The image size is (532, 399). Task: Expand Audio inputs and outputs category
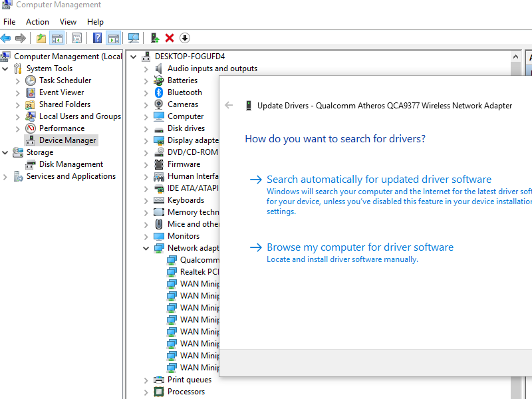click(146, 69)
